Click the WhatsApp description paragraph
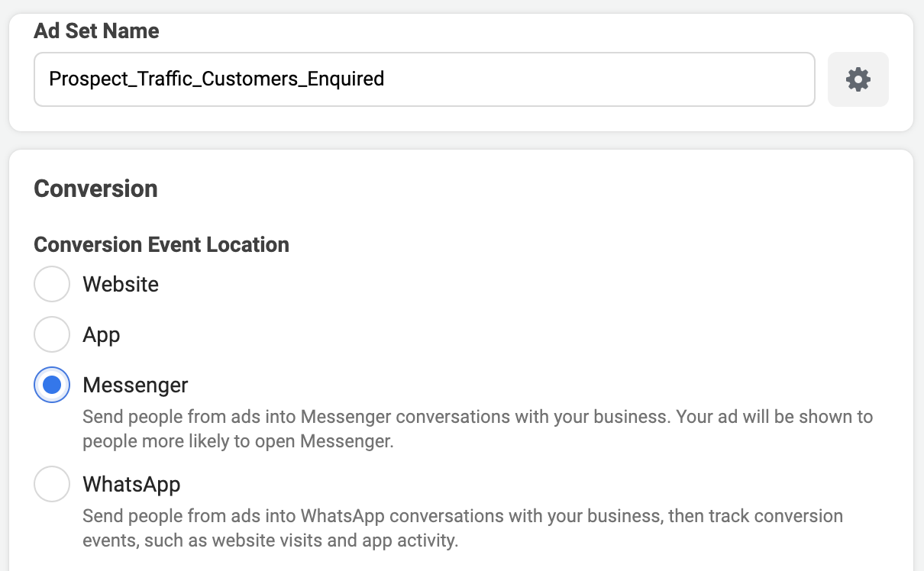This screenshot has height=571, width=924. (x=463, y=528)
